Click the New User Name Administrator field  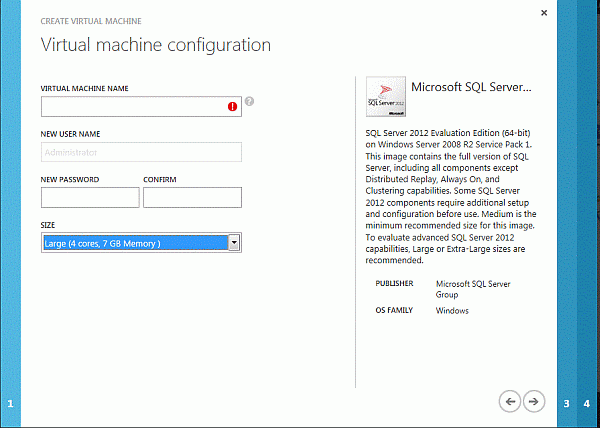tap(141, 152)
